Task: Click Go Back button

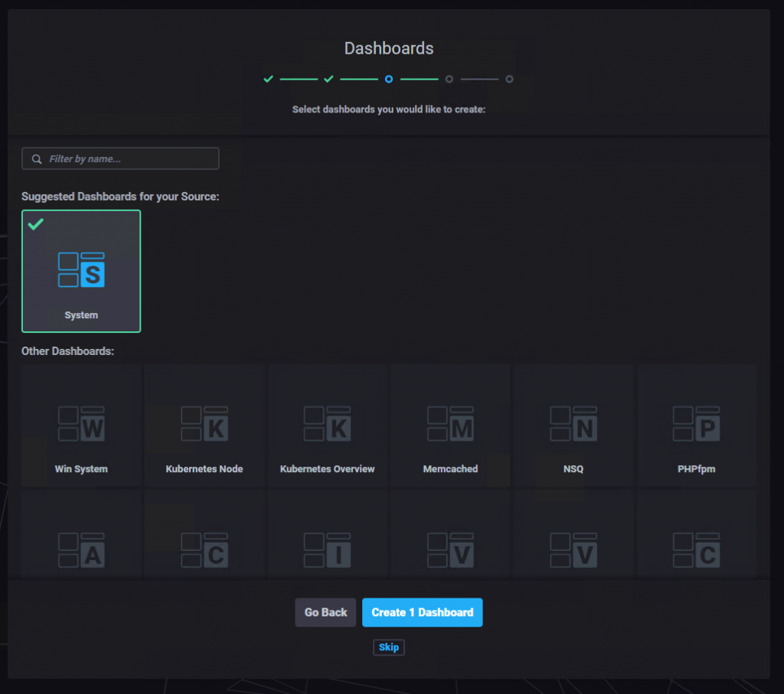Action: 325,613
